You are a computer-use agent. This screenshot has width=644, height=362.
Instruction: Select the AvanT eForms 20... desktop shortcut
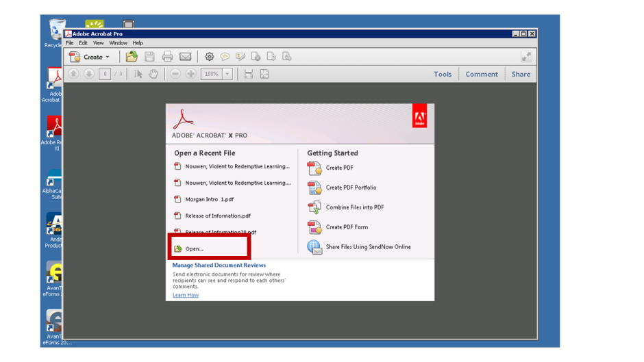(55, 328)
